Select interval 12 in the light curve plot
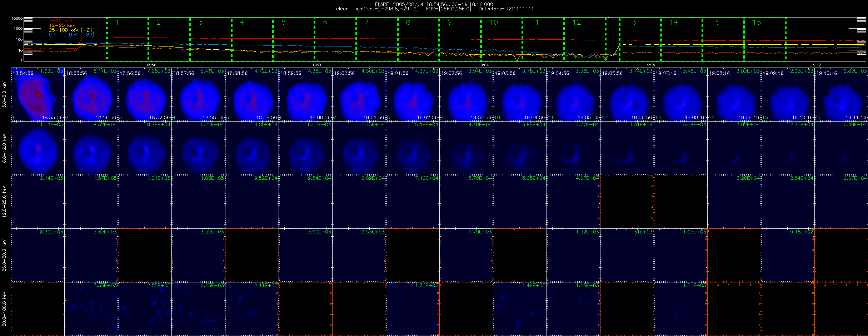868x336 pixels. click(585, 39)
